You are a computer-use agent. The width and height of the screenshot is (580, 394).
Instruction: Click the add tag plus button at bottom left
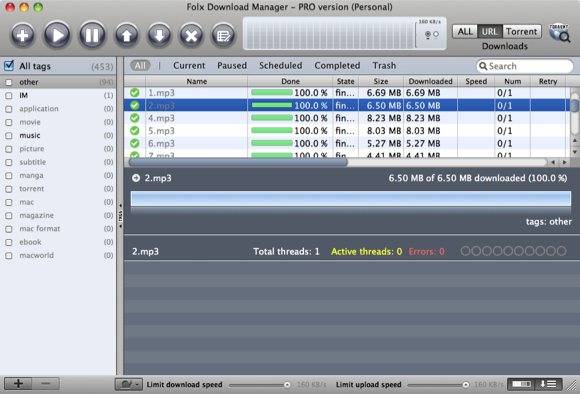[x=18, y=384]
